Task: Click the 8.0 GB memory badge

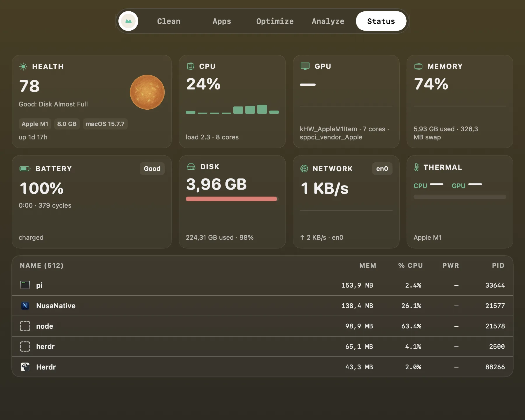Action: click(x=67, y=124)
